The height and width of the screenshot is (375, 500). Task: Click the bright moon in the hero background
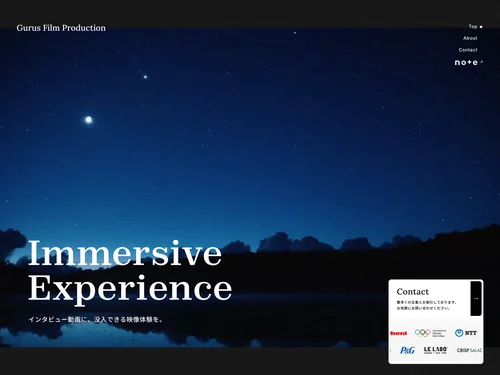(88, 120)
